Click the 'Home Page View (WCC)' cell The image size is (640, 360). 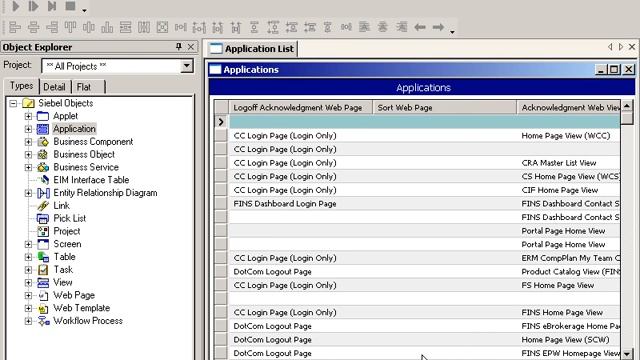[569, 136]
